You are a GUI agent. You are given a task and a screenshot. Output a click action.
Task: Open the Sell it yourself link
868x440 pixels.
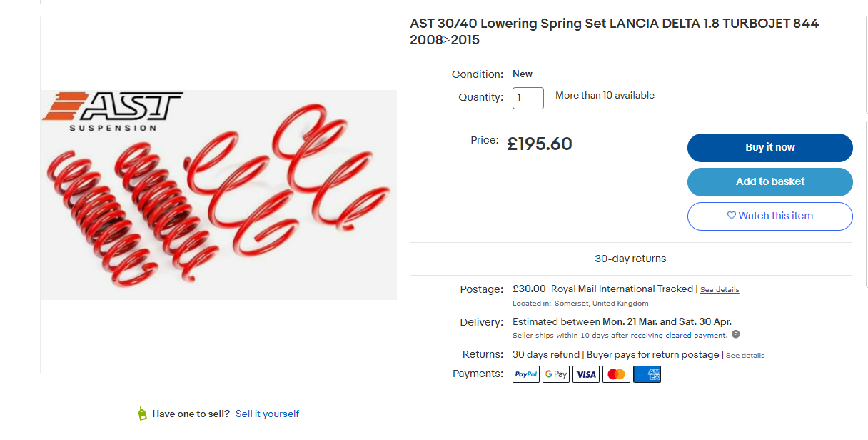click(267, 414)
